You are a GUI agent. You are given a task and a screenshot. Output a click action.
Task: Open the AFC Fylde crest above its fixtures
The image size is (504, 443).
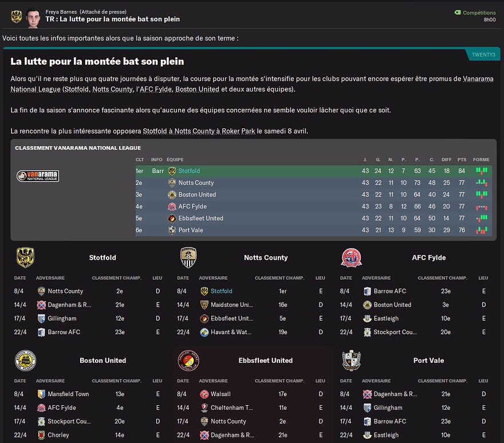pyautogui.click(x=351, y=258)
